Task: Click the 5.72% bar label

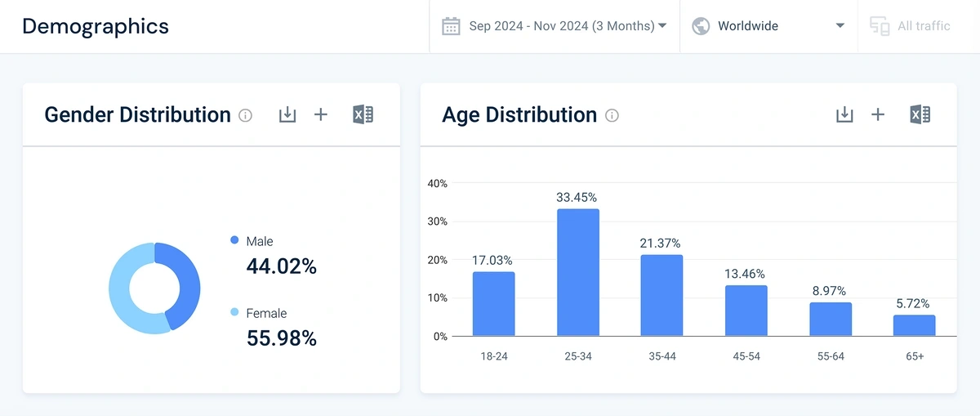Action: pyautogui.click(x=914, y=303)
